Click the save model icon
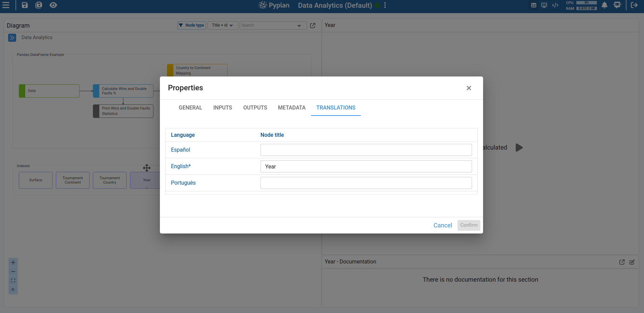Screen dimensions: 644x313 pos(25,5)
